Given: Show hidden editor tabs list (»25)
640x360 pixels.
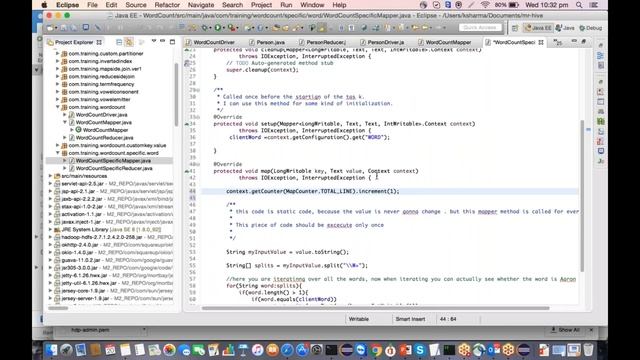Looking at the screenshot, I should (558, 42).
